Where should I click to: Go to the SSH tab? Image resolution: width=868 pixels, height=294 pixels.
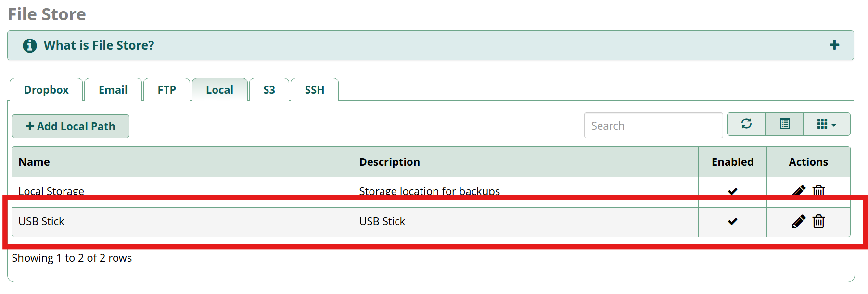315,90
